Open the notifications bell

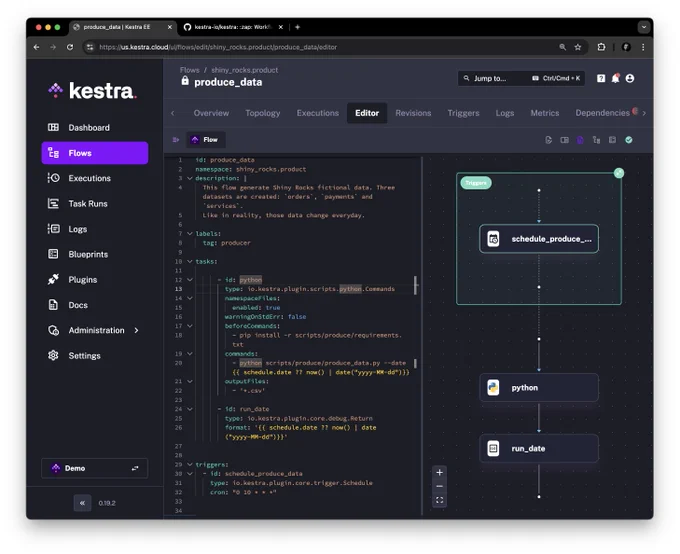tap(615, 78)
